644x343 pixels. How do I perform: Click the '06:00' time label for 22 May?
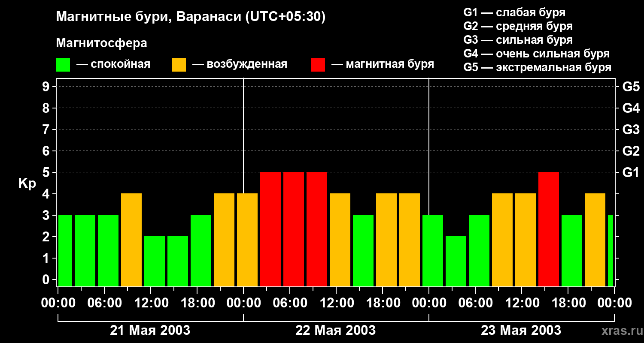point(290,303)
